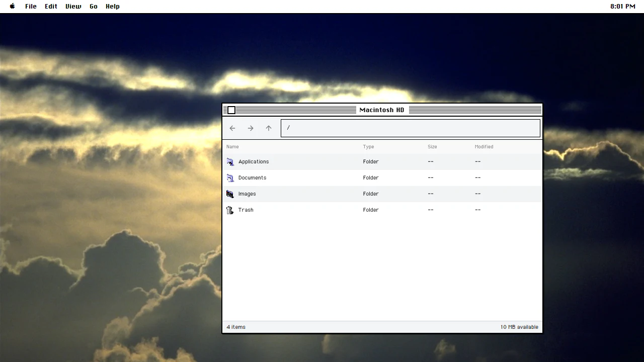Click the Size value in Applications row
Screen dimensions: 644x362
pyautogui.click(x=431, y=162)
